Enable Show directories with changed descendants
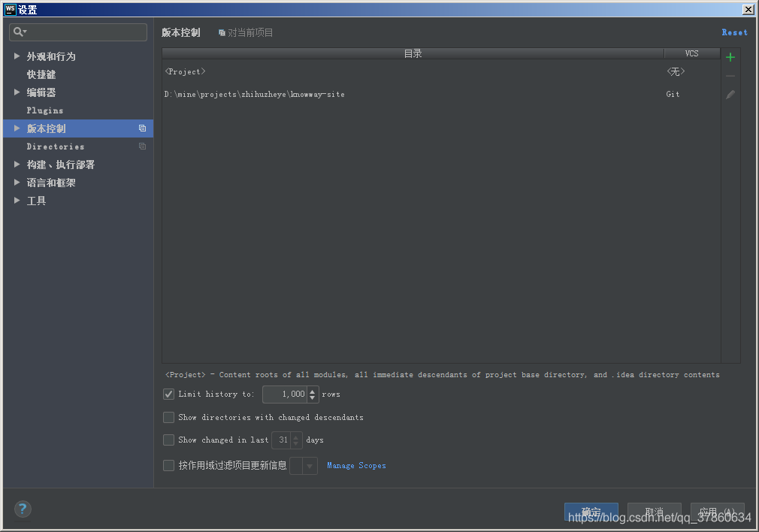Viewport: 759px width, 532px height. pyautogui.click(x=168, y=417)
